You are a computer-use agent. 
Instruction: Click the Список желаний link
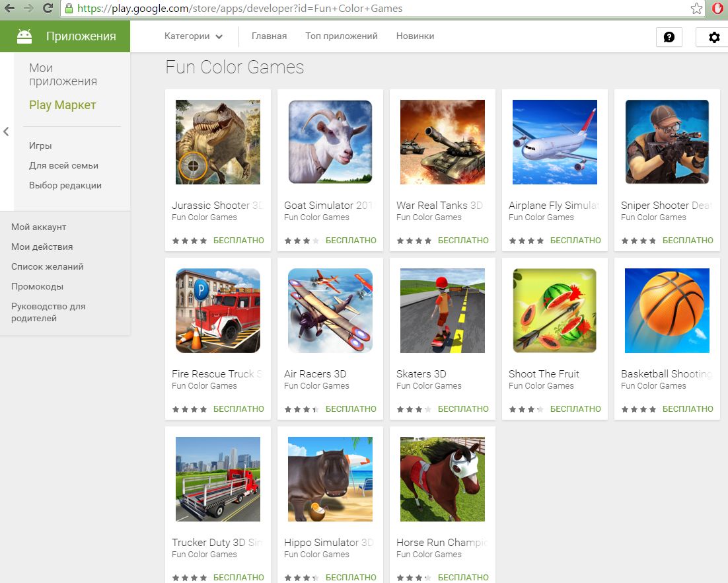[47, 266]
